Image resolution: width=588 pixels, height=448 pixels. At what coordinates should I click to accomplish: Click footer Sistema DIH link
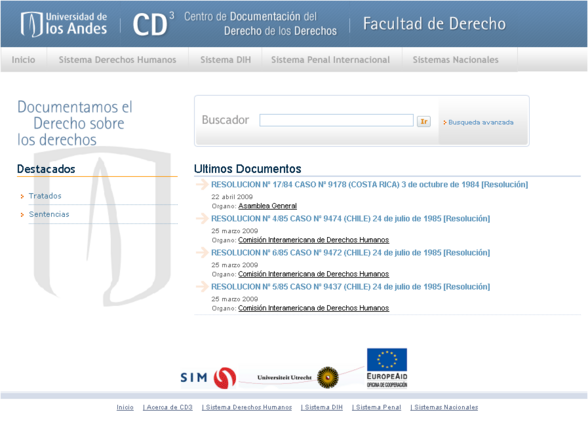(x=322, y=407)
